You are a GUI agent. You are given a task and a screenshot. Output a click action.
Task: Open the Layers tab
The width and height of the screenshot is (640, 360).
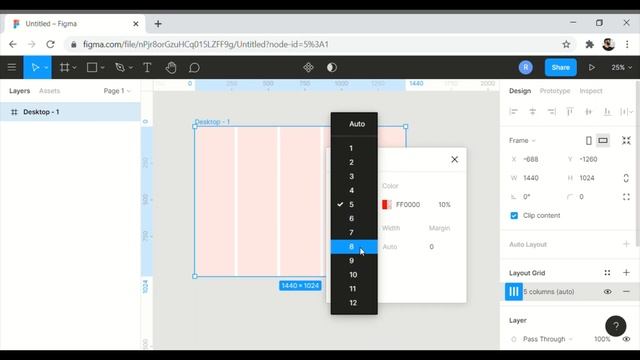point(20,91)
